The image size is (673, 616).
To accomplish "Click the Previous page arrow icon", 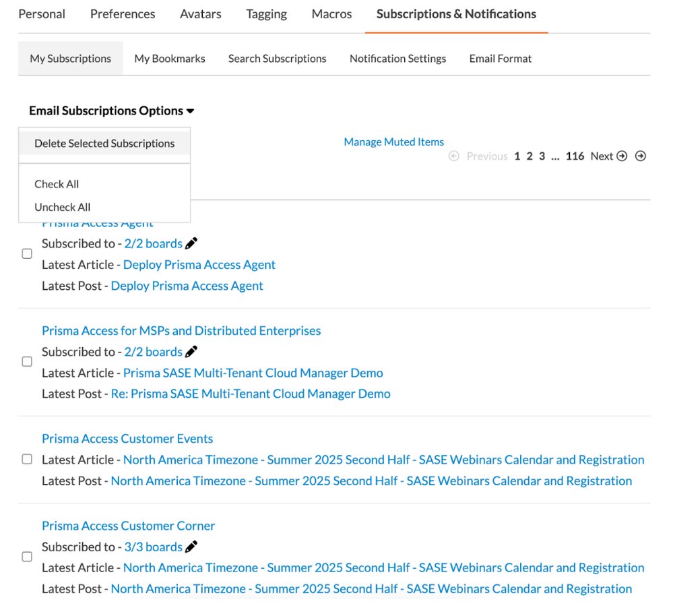I will [454, 156].
